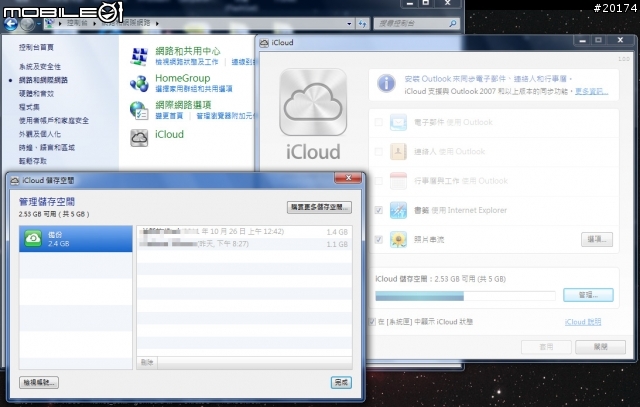Open HomeGroup heading link
Viewport: 640px width, 407px height.
pyautogui.click(x=182, y=78)
